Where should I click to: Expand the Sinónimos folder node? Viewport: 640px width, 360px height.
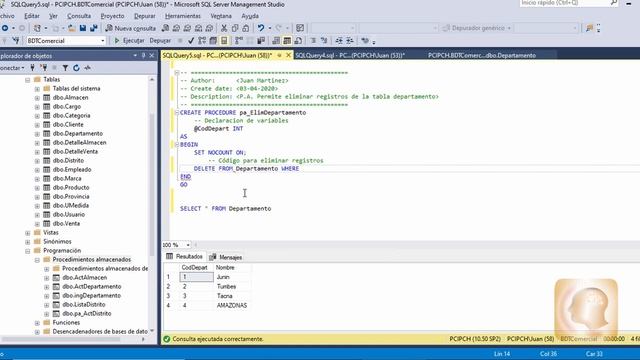point(28,242)
